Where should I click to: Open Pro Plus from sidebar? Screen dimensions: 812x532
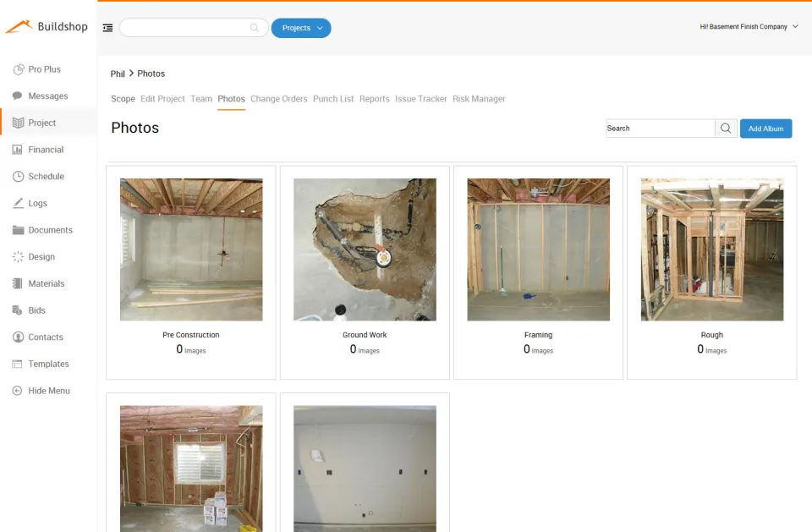(x=45, y=69)
